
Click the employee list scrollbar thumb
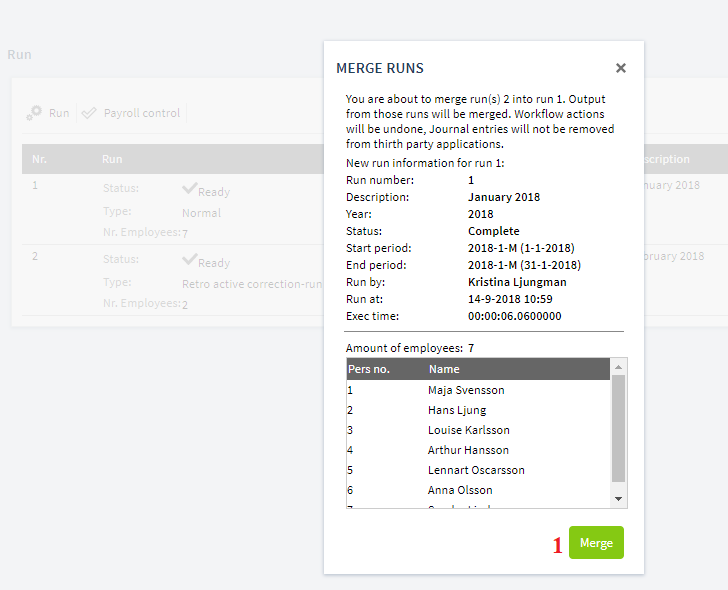(618, 428)
